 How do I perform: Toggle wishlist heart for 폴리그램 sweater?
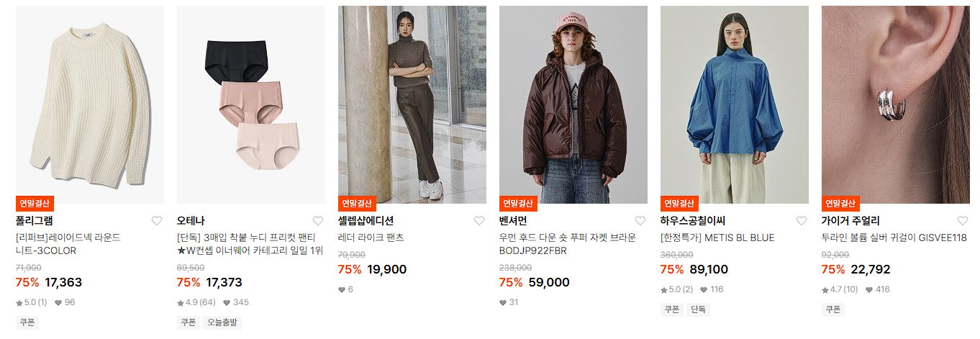click(x=157, y=221)
